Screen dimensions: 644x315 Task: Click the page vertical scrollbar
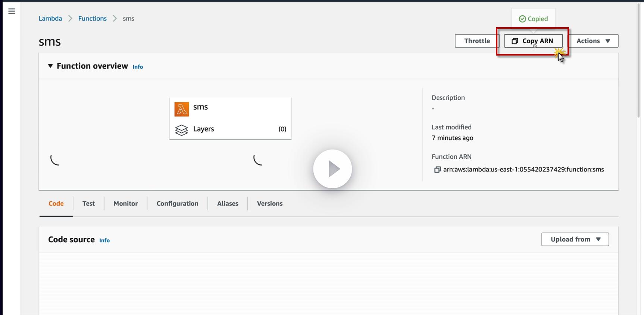pyautogui.click(x=638, y=62)
